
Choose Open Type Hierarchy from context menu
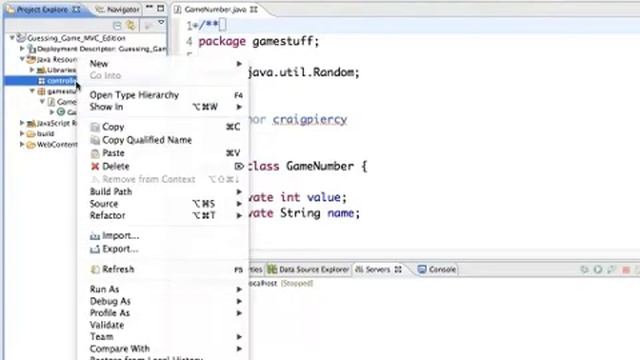(163, 95)
